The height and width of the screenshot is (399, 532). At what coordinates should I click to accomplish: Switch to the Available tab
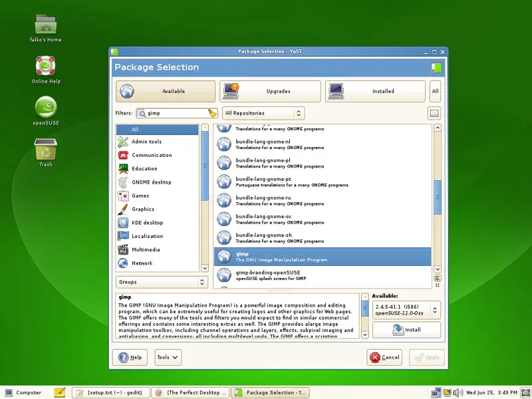[x=166, y=91]
